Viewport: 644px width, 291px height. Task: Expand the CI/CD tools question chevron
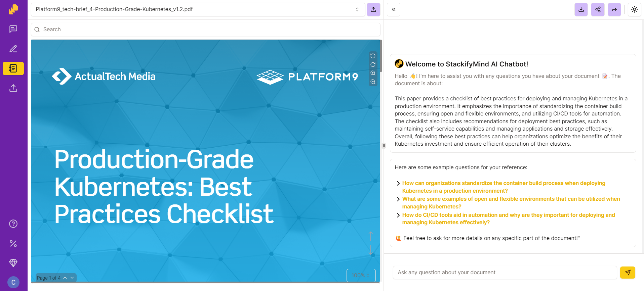pyautogui.click(x=398, y=215)
